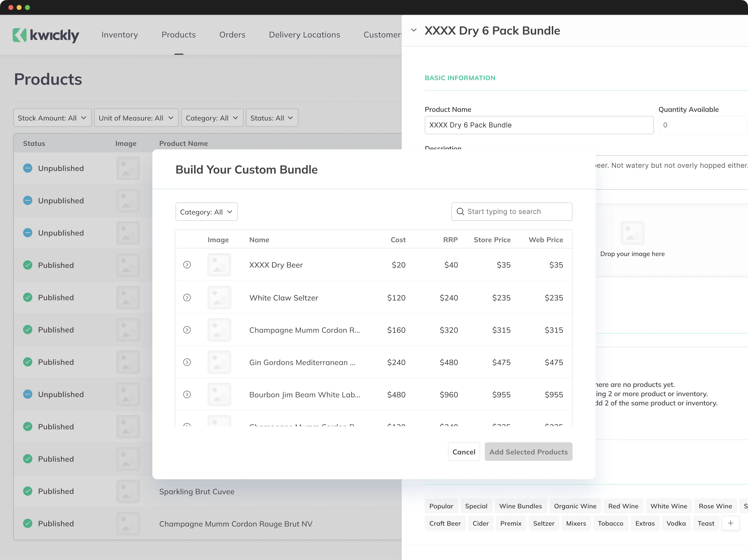Click the Cancel button
The width and height of the screenshot is (748, 560).
[464, 452]
